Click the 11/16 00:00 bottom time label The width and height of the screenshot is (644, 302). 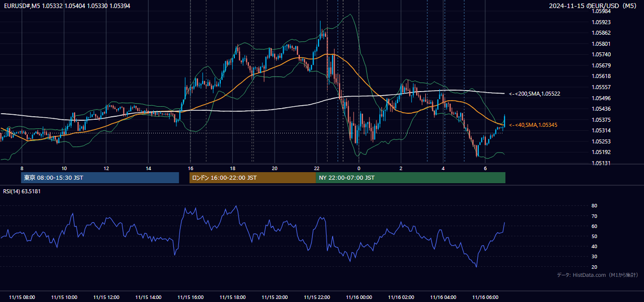pos(359,297)
